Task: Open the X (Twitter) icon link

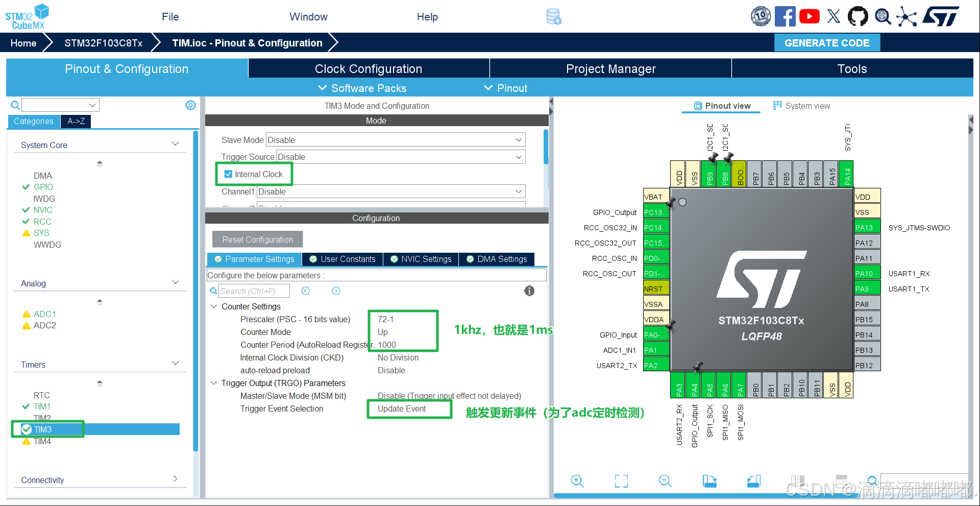Action: click(x=834, y=16)
